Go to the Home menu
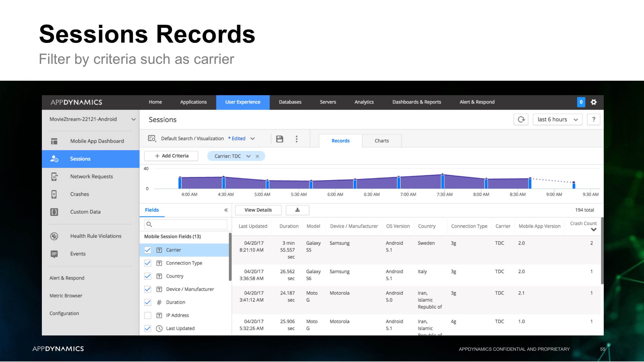Viewport: 644px width, 362px height. 155,102
